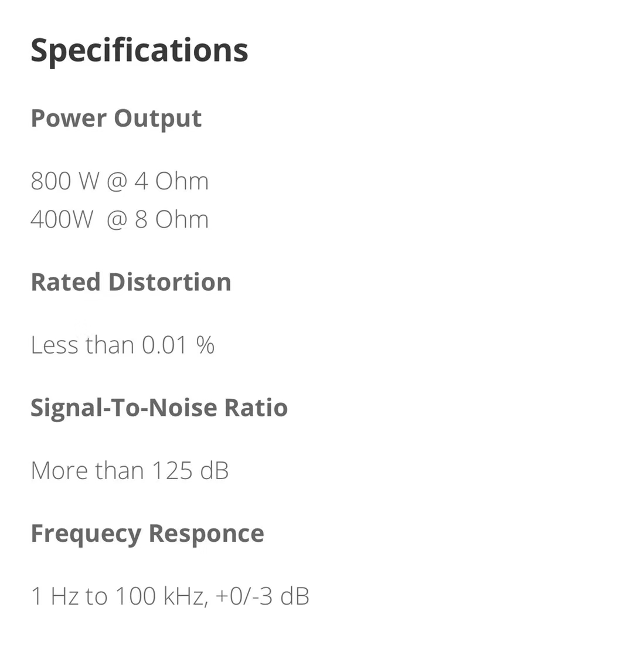This screenshot has width=633, height=672.
Task: Click the +0/-3 dB tolerance text
Action: coord(263,596)
